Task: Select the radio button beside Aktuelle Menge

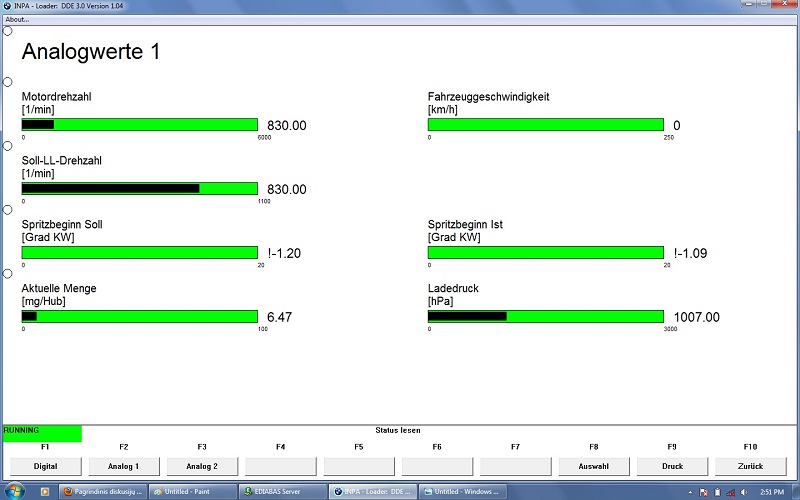Action: click(8, 273)
